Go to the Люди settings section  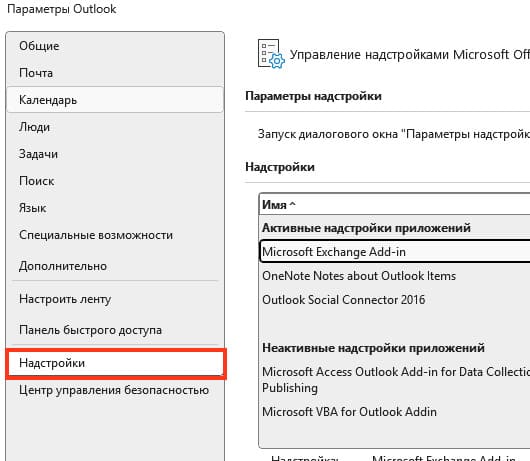(115, 127)
